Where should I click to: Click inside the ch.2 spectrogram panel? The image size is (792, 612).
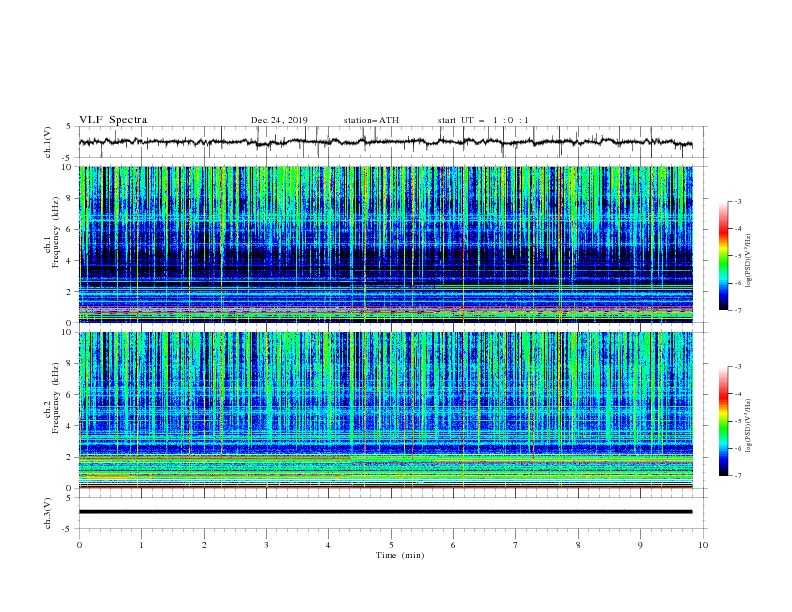[385, 410]
